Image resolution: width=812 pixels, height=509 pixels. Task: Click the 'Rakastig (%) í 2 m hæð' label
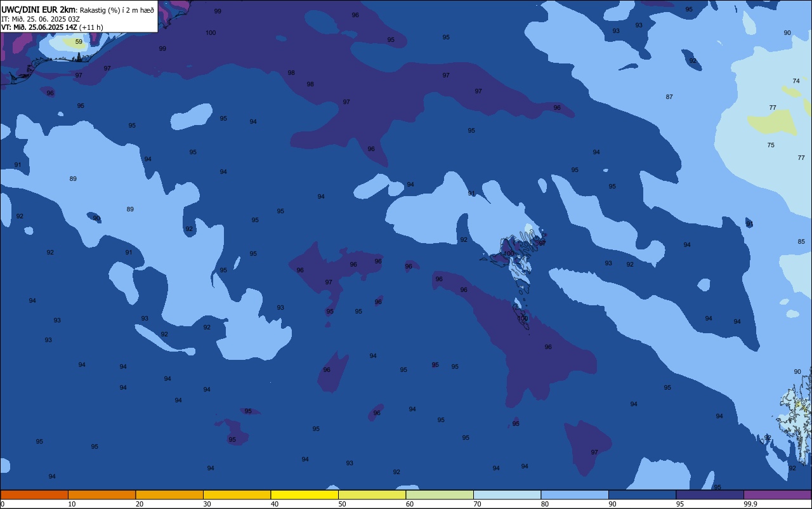click(x=117, y=10)
